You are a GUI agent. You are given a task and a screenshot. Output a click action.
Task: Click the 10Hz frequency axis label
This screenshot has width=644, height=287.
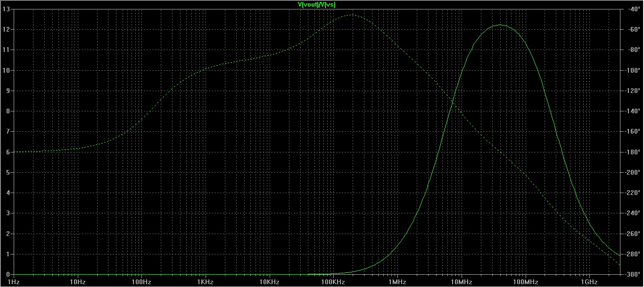(x=77, y=281)
